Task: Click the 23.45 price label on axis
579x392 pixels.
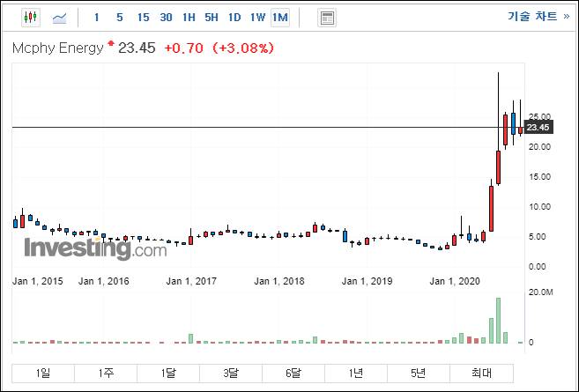Action: pos(538,128)
